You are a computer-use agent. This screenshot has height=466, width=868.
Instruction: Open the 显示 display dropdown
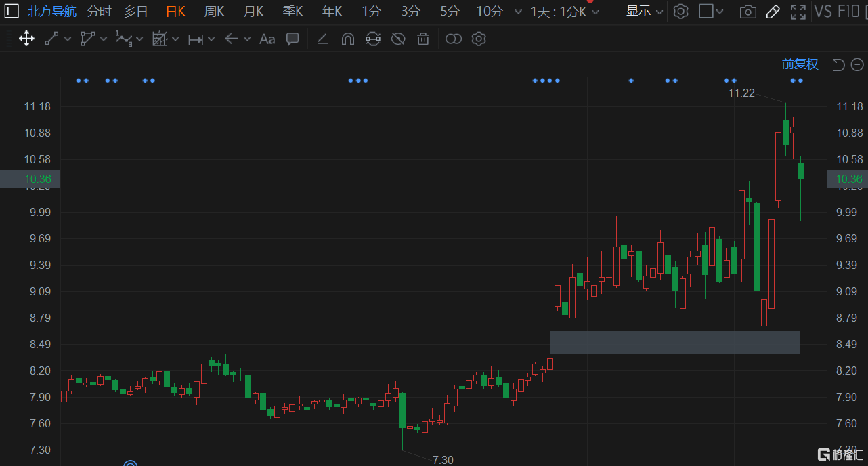click(645, 11)
